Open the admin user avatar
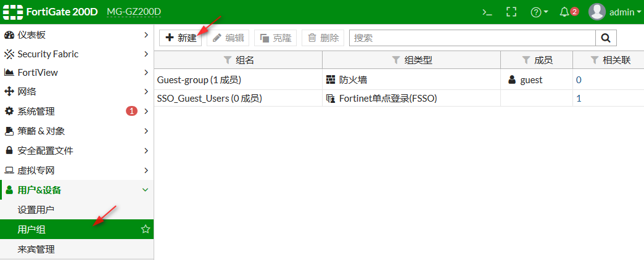 pyautogui.click(x=597, y=12)
